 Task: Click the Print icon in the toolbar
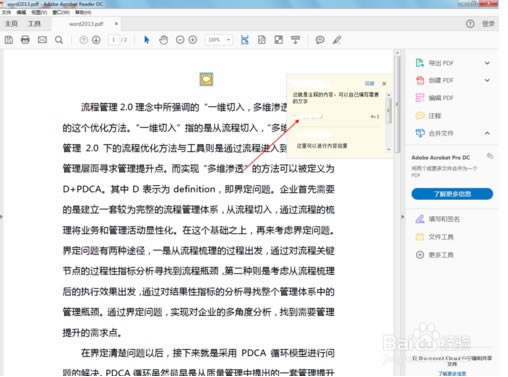click(x=25, y=40)
